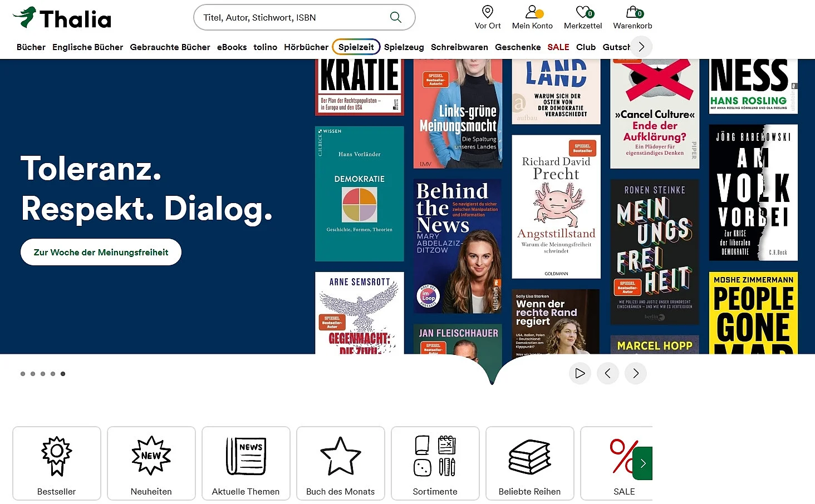Open Hörbücher menu
815x504 pixels.
coord(306,47)
